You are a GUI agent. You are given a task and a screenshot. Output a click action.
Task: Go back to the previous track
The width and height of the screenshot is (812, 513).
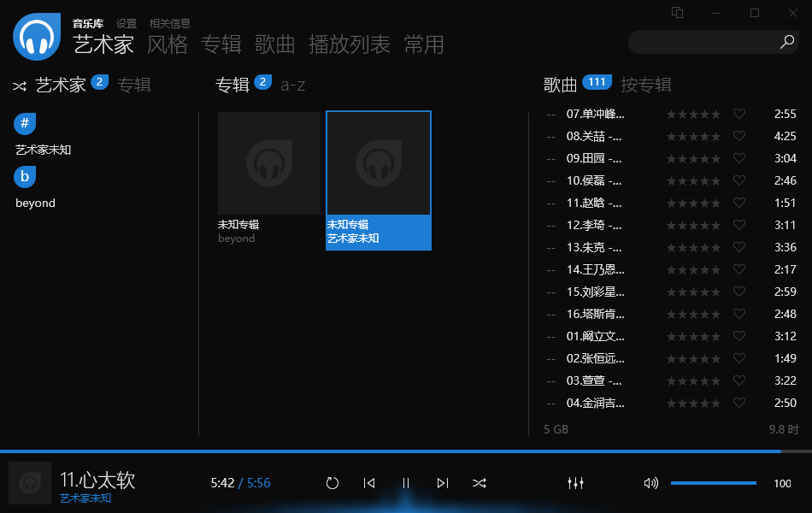(369, 483)
